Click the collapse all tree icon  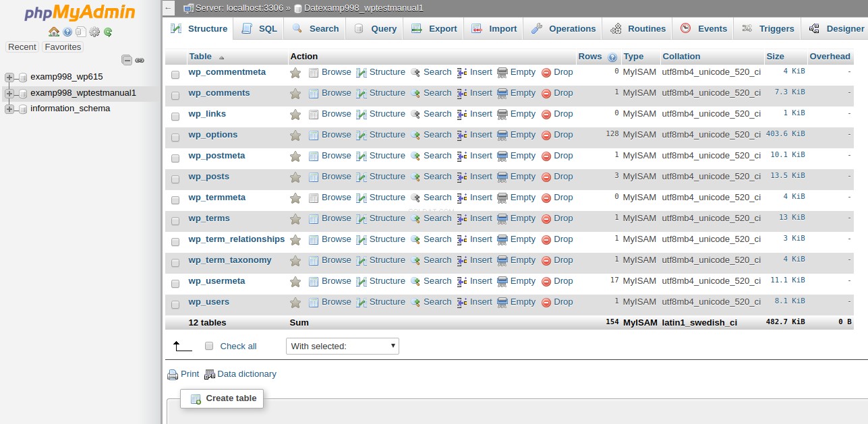[x=127, y=60]
